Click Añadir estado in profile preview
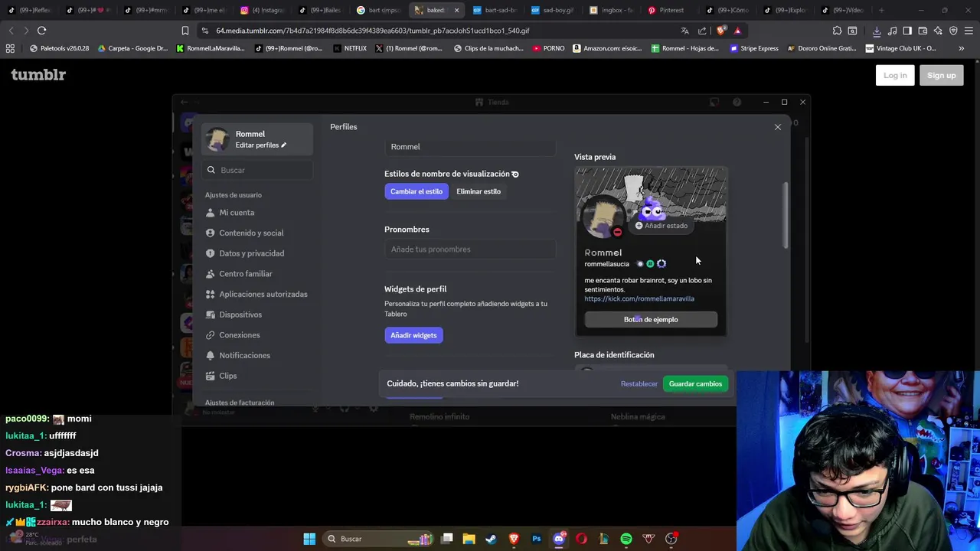Image resolution: width=980 pixels, height=551 pixels. pyautogui.click(x=661, y=226)
